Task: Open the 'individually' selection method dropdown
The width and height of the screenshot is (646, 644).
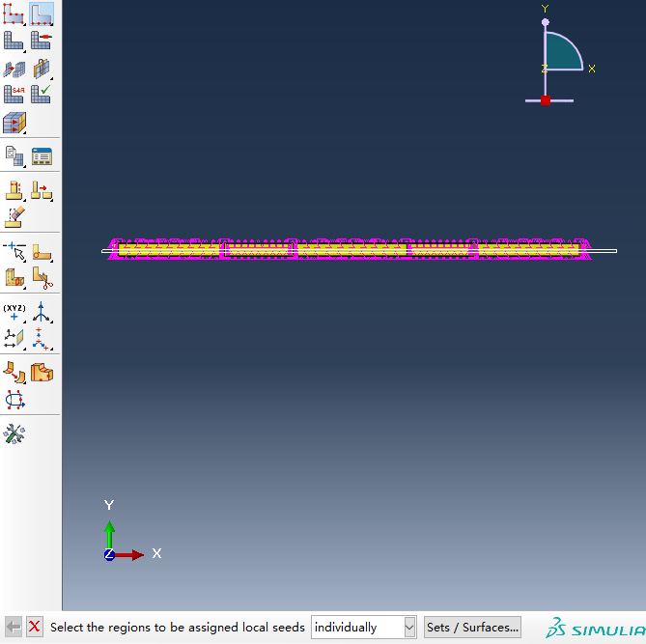Action: click(x=364, y=628)
